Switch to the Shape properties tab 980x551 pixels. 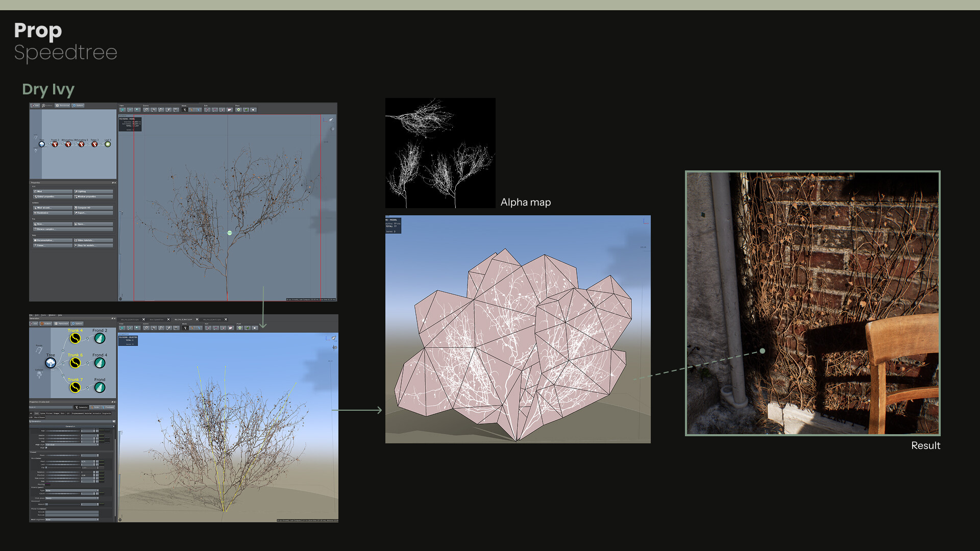(x=57, y=413)
